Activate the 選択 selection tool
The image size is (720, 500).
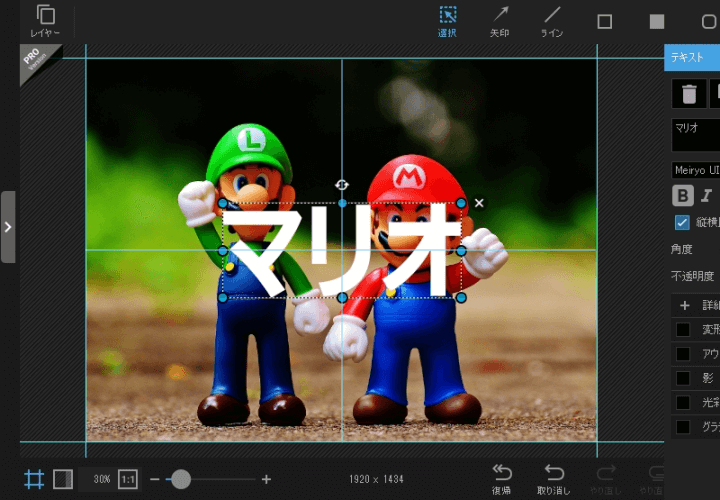pyautogui.click(x=447, y=21)
